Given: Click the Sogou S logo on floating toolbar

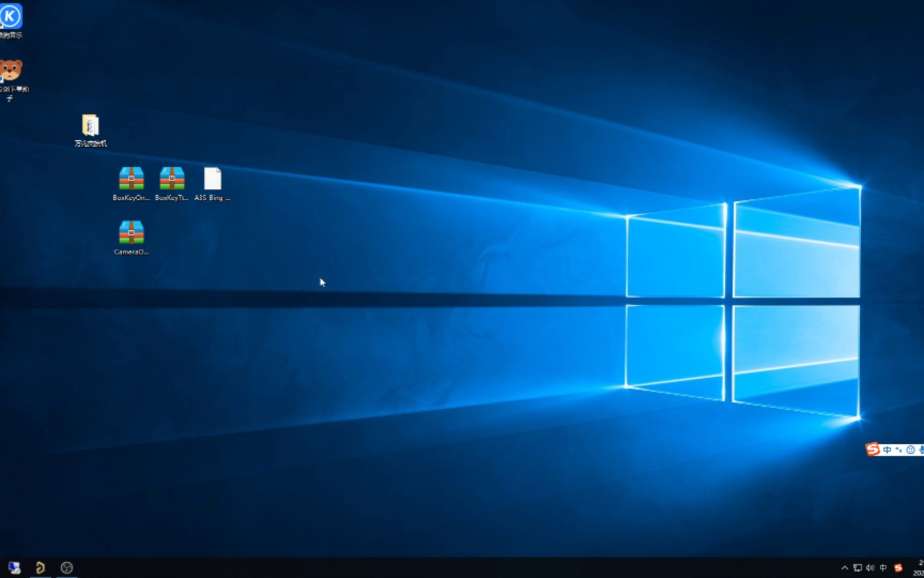Looking at the screenshot, I should (873, 449).
